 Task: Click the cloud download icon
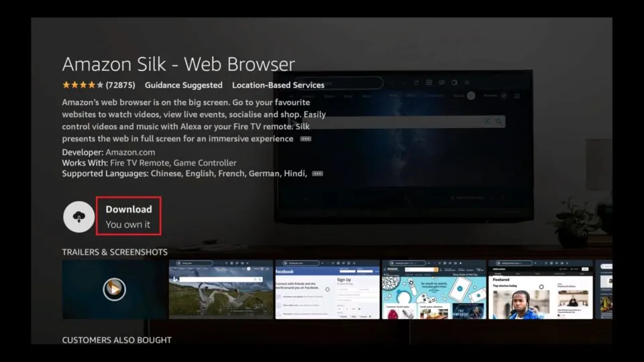pos(79,217)
